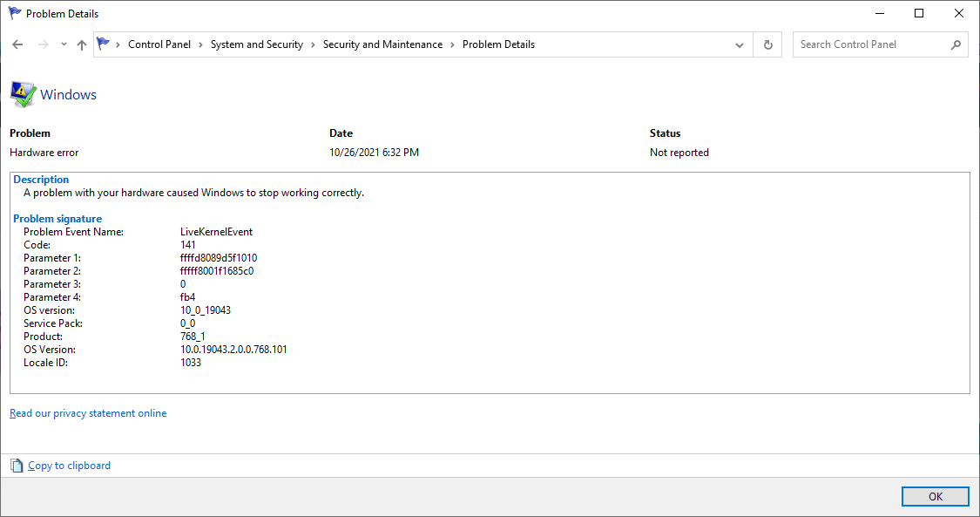The image size is (980, 517).
Task: Expand chevron after Security and Maintenance
Action: tap(452, 44)
